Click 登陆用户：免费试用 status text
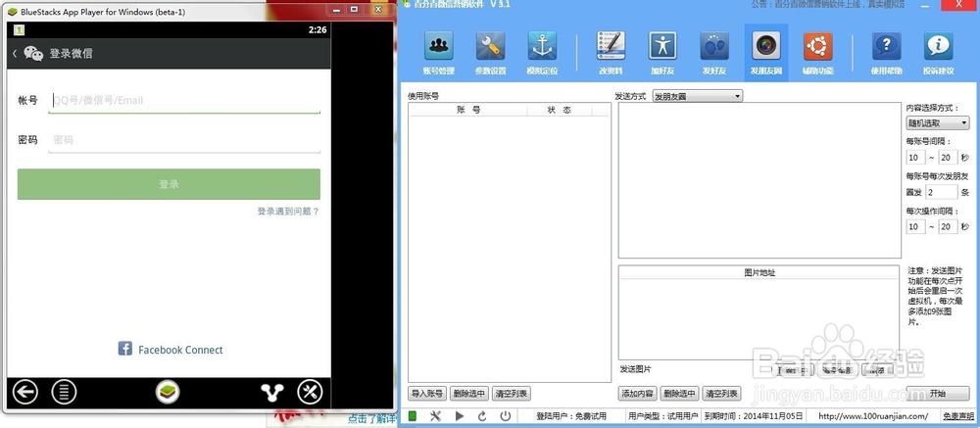The image size is (980, 428). click(x=571, y=416)
